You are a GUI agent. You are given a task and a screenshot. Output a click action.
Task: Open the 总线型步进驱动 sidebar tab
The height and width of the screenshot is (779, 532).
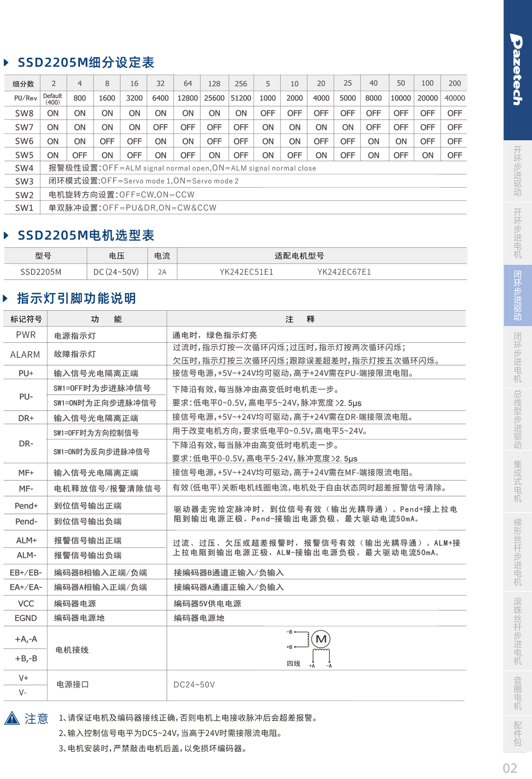click(x=517, y=419)
